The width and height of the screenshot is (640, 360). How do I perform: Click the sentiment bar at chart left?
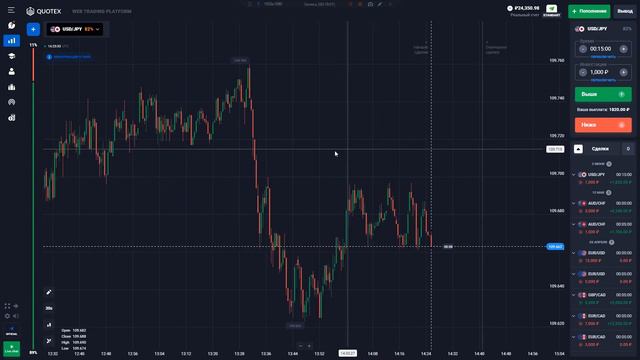33,198
